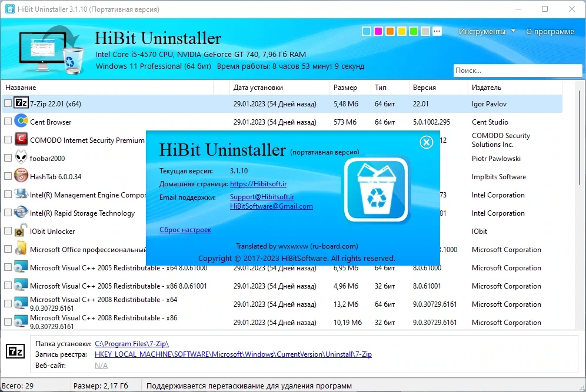Open the https://Hibitsoft.ir homepage link
586x392 pixels.
(258, 184)
